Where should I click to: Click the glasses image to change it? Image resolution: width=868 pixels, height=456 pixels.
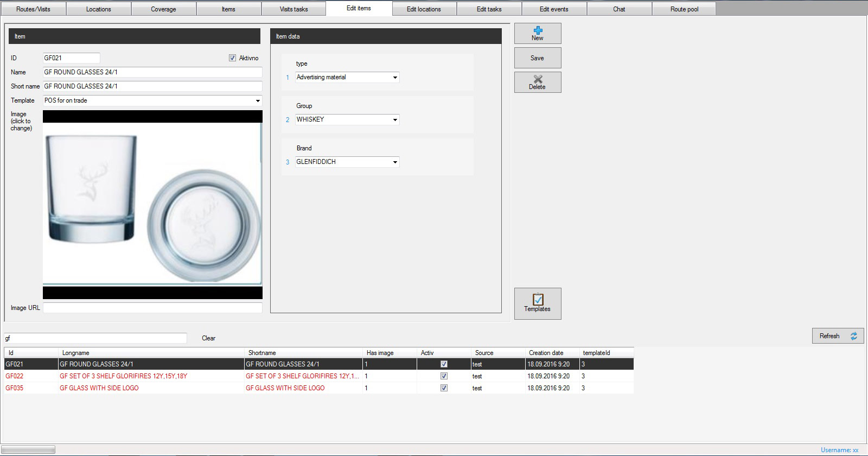click(x=152, y=204)
